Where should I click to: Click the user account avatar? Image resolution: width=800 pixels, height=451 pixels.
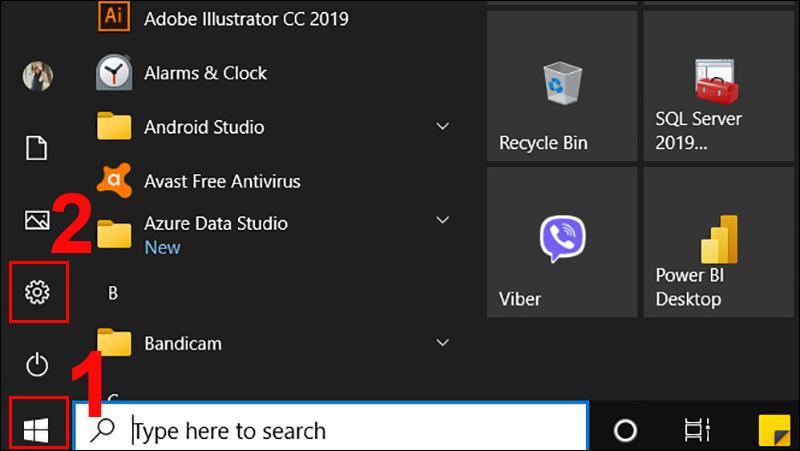[37, 76]
